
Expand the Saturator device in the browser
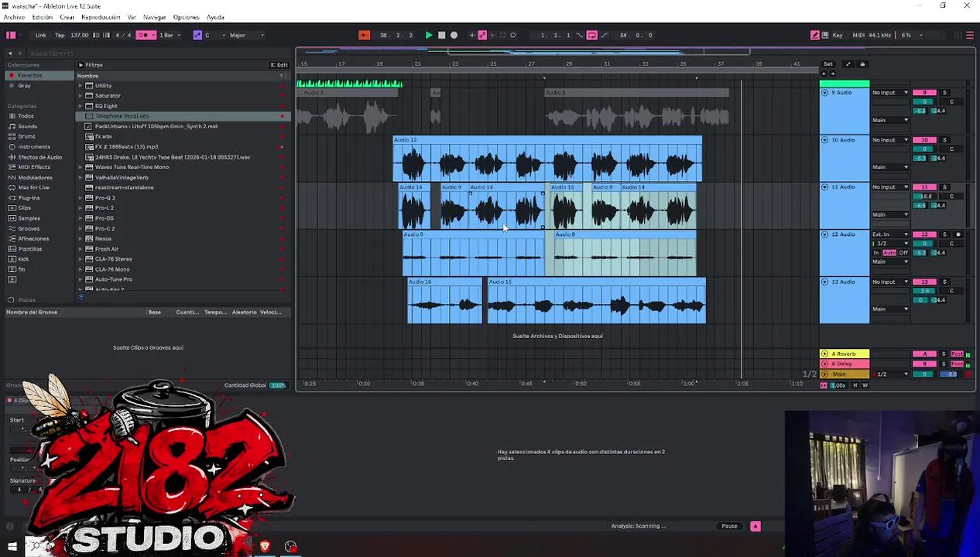coord(81,96)
